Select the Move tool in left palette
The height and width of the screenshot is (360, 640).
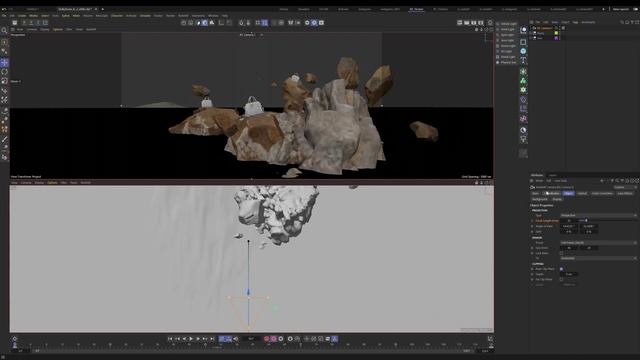click(x=4, y=62)
